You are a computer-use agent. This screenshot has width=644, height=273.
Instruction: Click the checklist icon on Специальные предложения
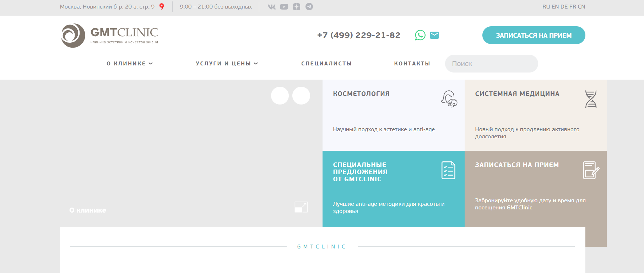click(x=448, y=170)
